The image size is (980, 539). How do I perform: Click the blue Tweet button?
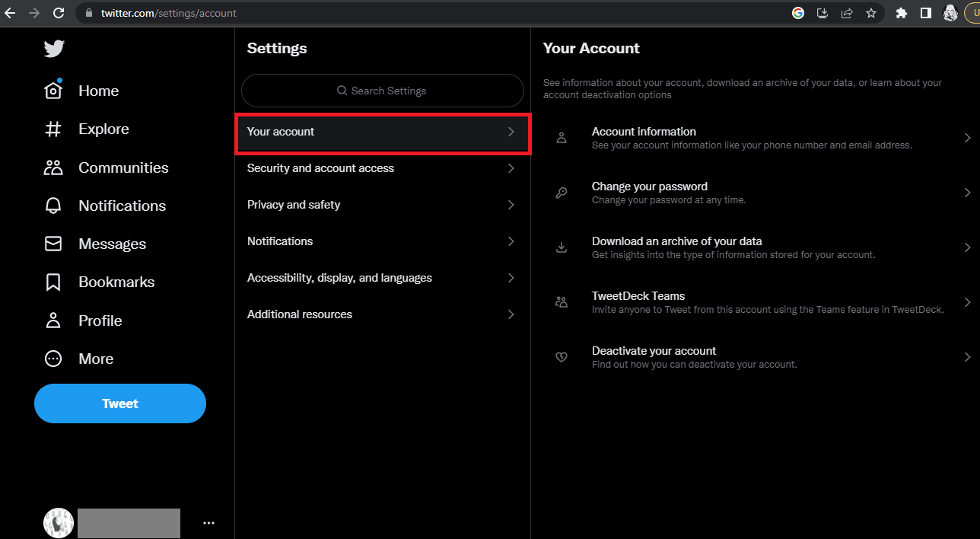pyautogui.click(x=120, y=403)
